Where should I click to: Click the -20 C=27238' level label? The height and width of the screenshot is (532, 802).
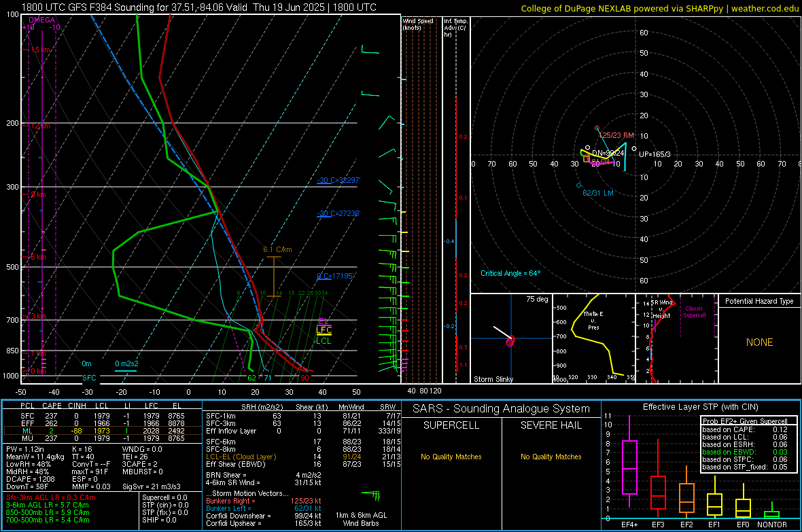pyautogui.click(x=338, y=213)
